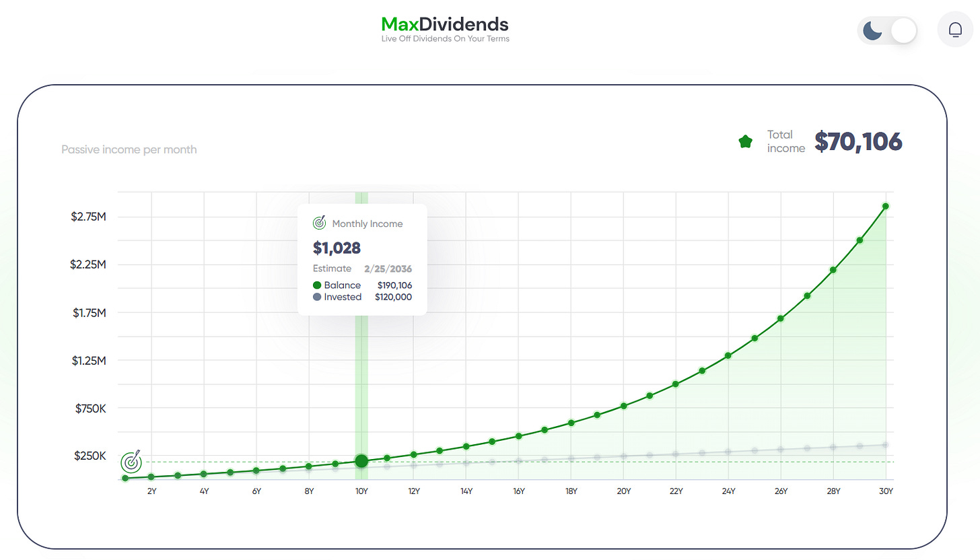Click the Live Off Dividends tagline
The width and height of the screenshot is (980, 560).
[x=445, y=39]
